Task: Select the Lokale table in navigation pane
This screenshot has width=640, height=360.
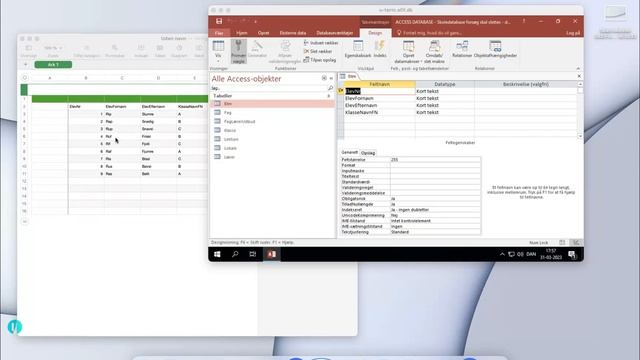Action: click(272, 148)
